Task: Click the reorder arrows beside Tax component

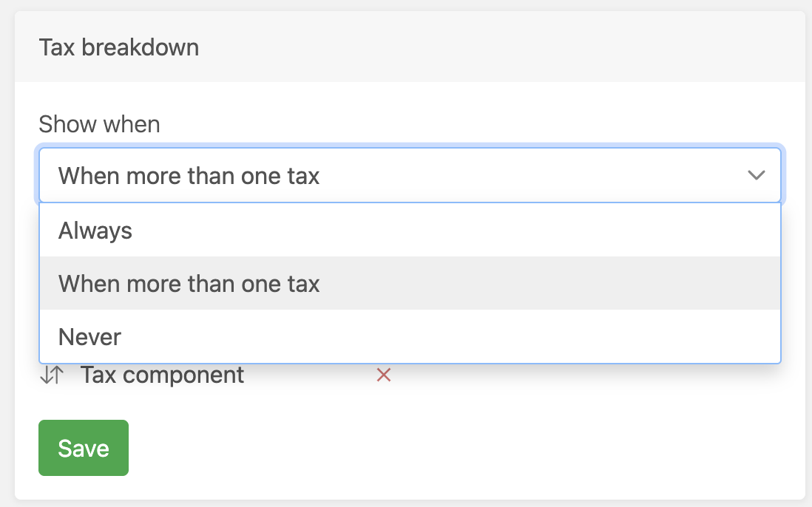Action: point(52,375)
